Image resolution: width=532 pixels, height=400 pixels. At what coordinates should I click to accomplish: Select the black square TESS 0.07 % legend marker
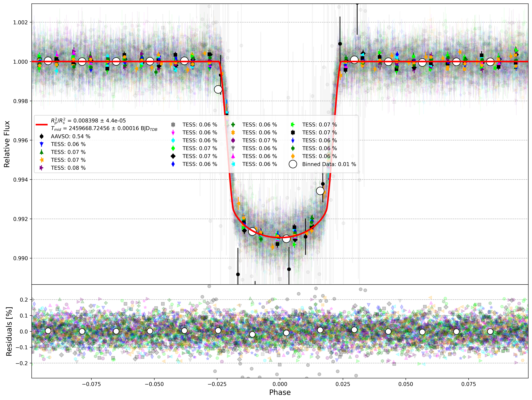293,132
